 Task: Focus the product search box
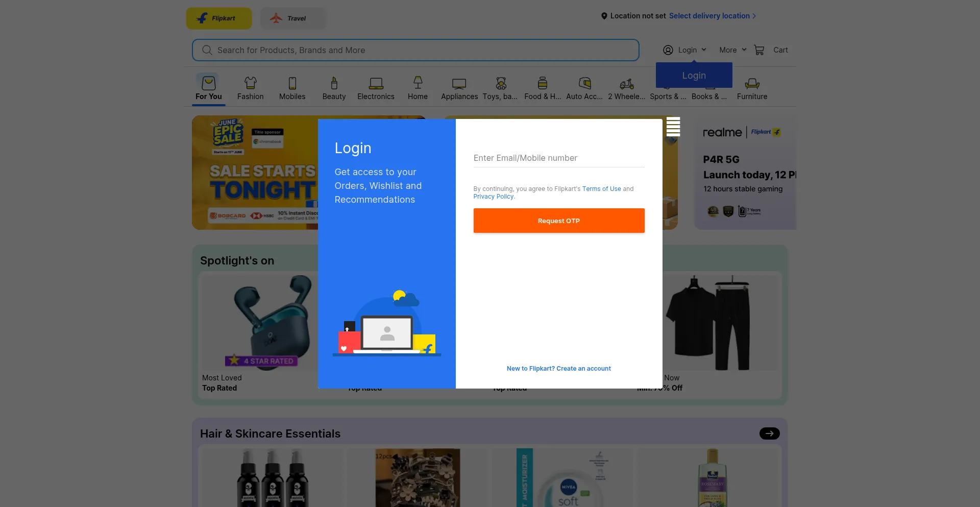tap(415, 50)
